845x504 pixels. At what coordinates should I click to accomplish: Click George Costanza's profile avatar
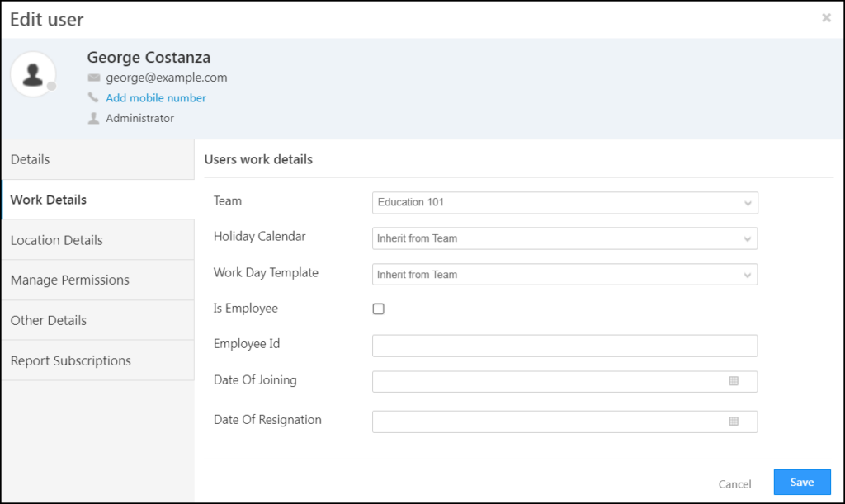click(x=33, y=74)
